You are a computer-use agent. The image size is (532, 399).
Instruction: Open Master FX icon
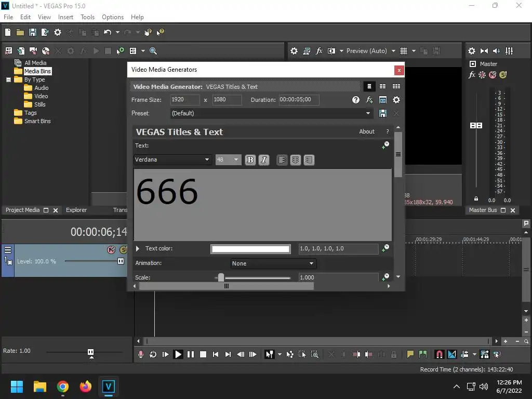point(472,75)
